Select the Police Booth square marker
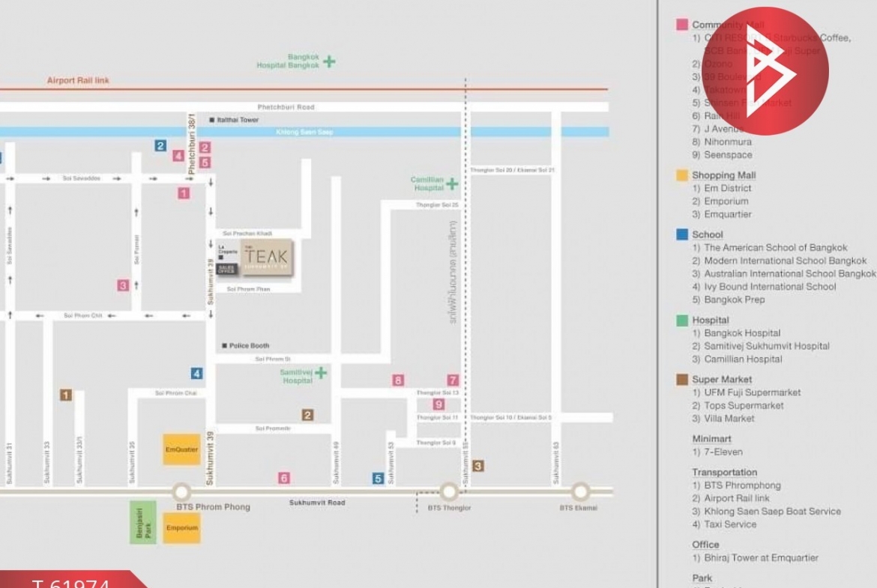The image size is (877, 588). [224, 345]
